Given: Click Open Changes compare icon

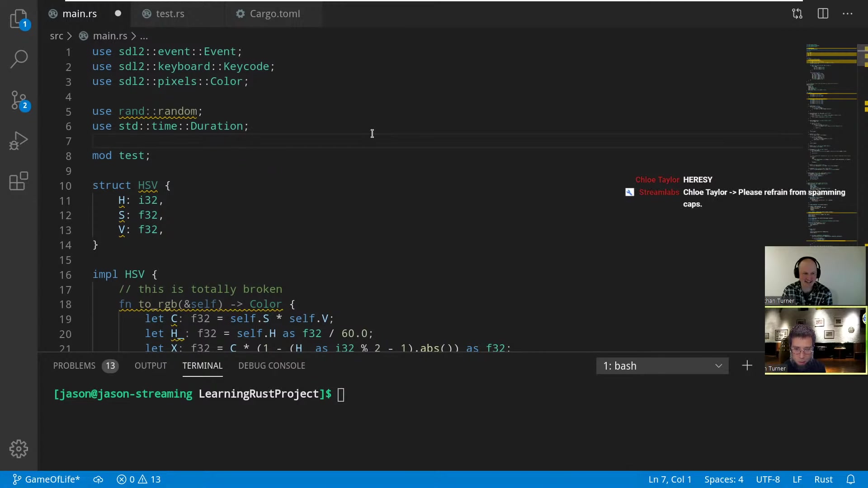Looking at the screenshot, I should point(797,14).
